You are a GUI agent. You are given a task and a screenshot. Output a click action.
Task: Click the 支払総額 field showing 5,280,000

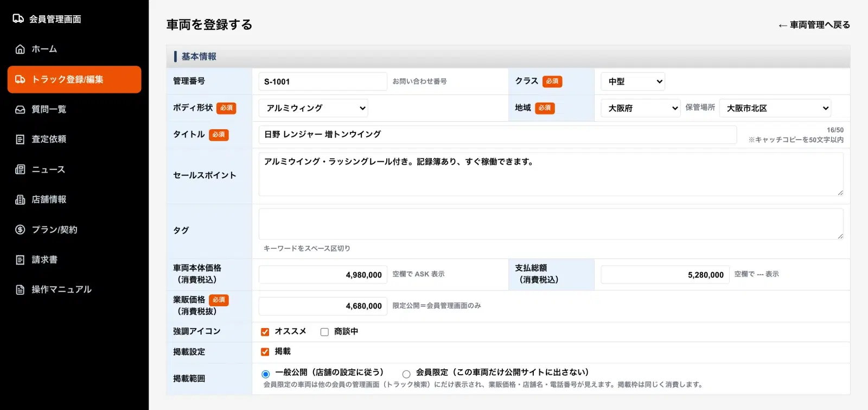pos(665,275)
